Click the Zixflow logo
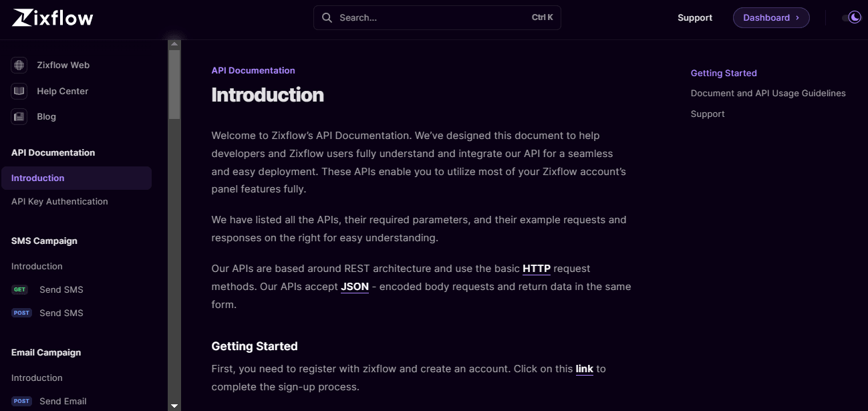This screenshot has height=411, width=868. point(53,18)
